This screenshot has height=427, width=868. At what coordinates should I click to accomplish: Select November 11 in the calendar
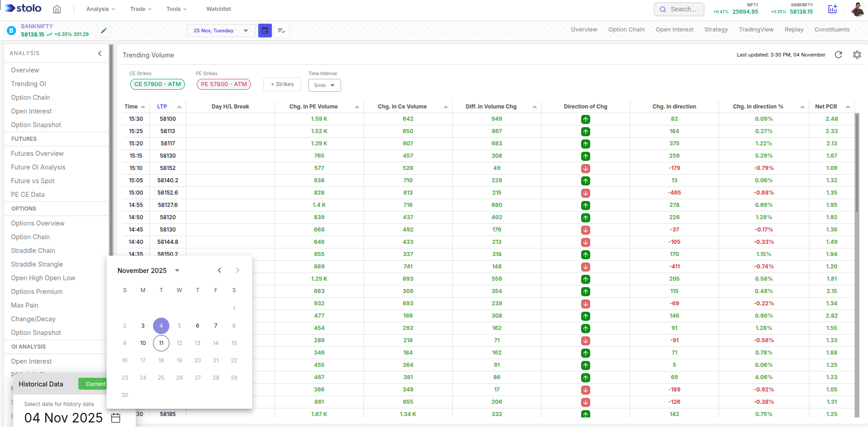point(161,343)
